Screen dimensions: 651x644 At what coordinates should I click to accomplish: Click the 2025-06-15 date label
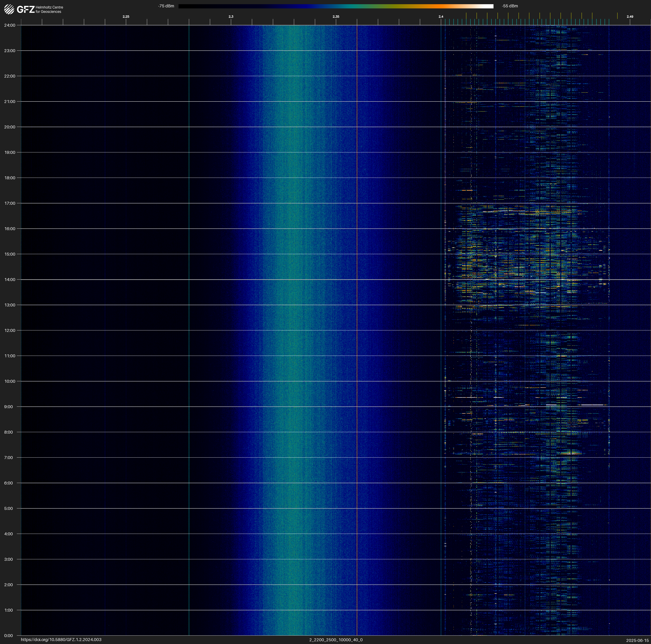tap(637, 640)
